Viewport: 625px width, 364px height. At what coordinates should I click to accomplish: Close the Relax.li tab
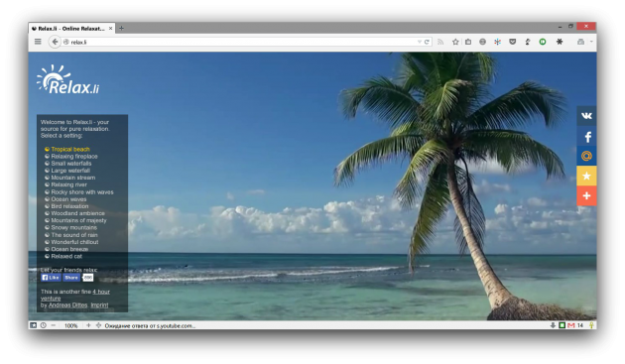pyautogui.click(x=111, y=29)
